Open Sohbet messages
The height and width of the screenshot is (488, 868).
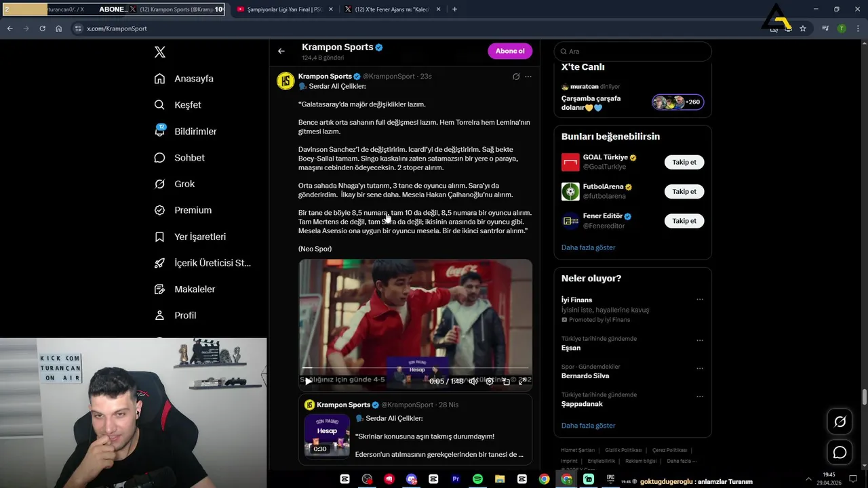click(179, 157)
